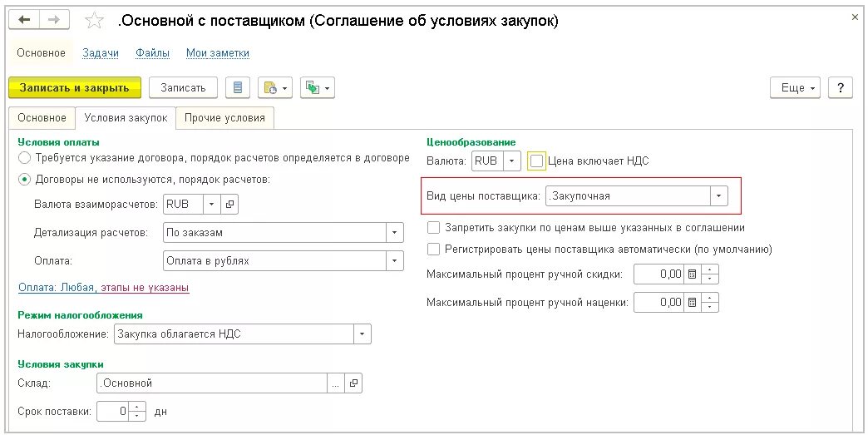868x435 pixels.
Task: Click the Налогообложение field Закупка облагается НДС
Action: coord(234,334)
